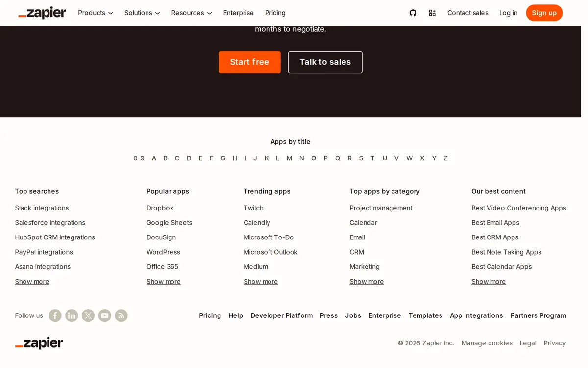Open HubSpot CRM integrations link
This screenshot has width=588, height=368.
click(55, 237)
